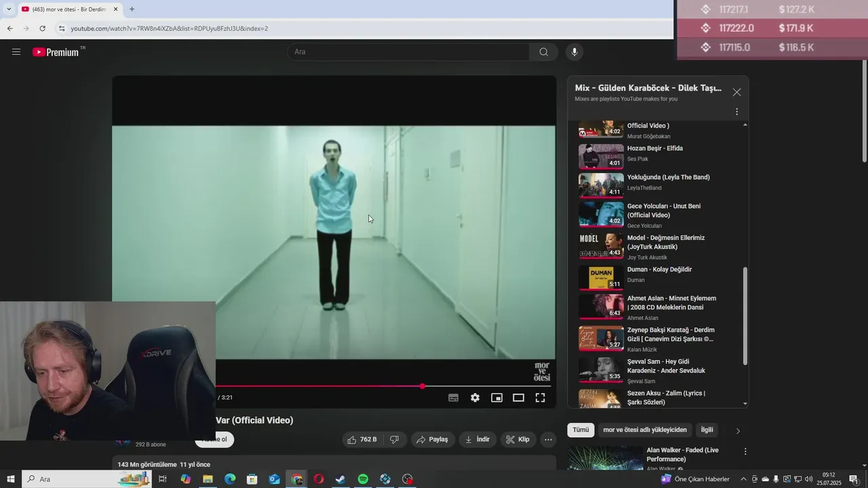This screenshot has width=868, height=488.
Task: Open browser tab search dropdown
Action: coord(9,9)
